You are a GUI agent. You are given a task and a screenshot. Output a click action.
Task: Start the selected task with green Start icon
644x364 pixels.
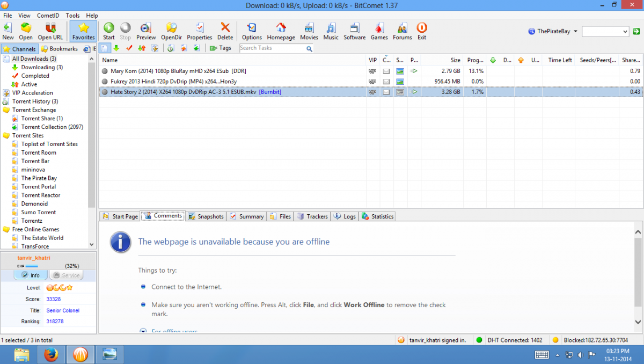(109, 31)
